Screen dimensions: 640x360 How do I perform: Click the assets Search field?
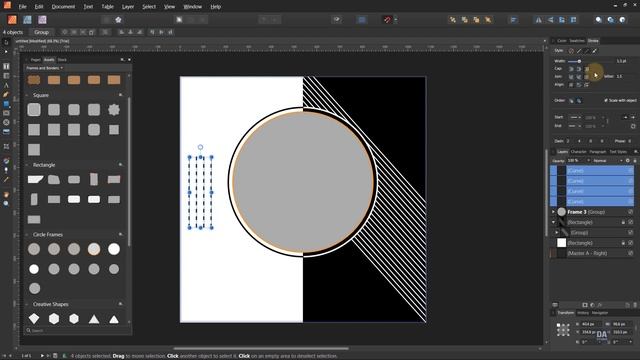pyautogui.click(x=76, y=331)
